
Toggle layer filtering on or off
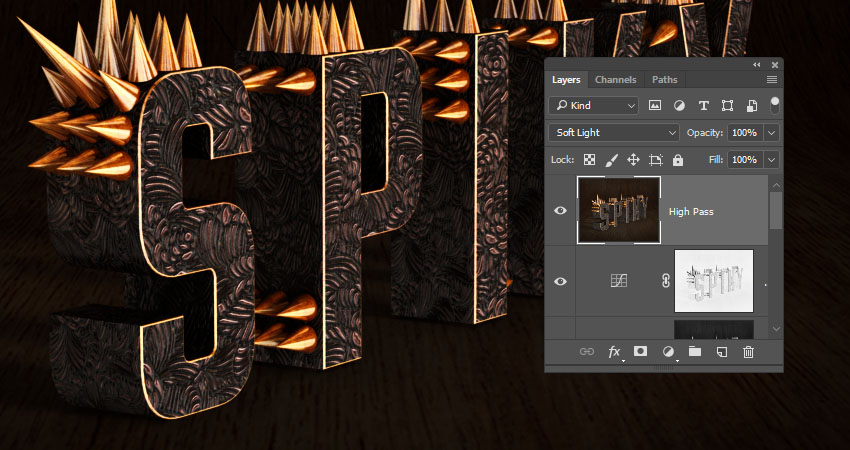point(775,105)
